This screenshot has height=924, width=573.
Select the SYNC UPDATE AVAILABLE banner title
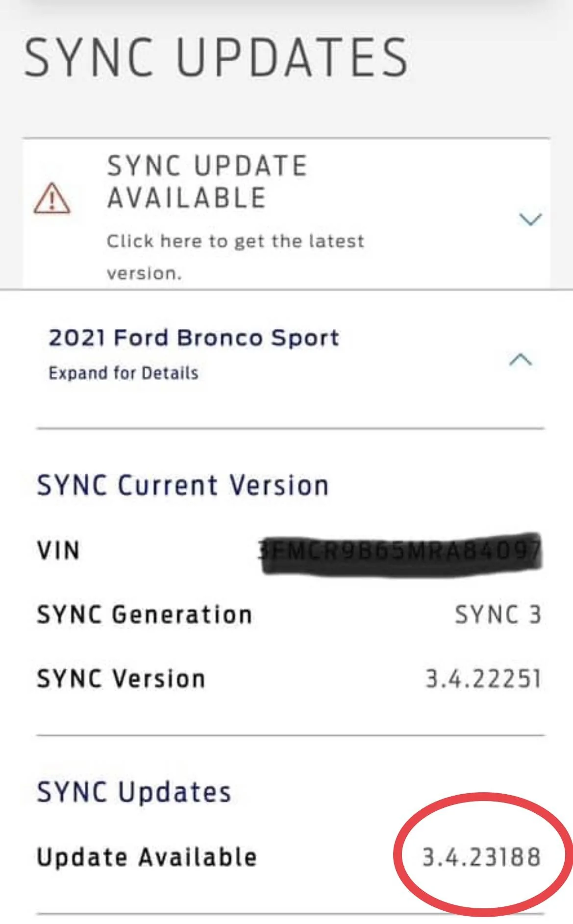[x=207, y=182]
